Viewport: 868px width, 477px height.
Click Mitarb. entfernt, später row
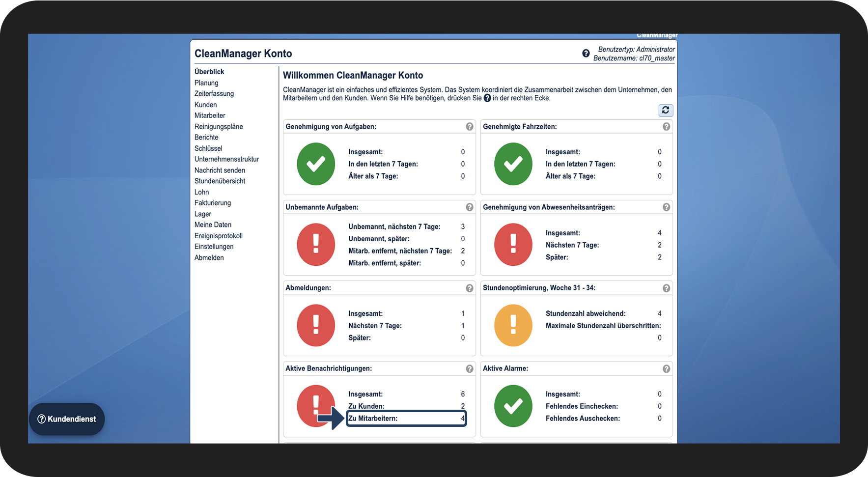pos(406,263)
